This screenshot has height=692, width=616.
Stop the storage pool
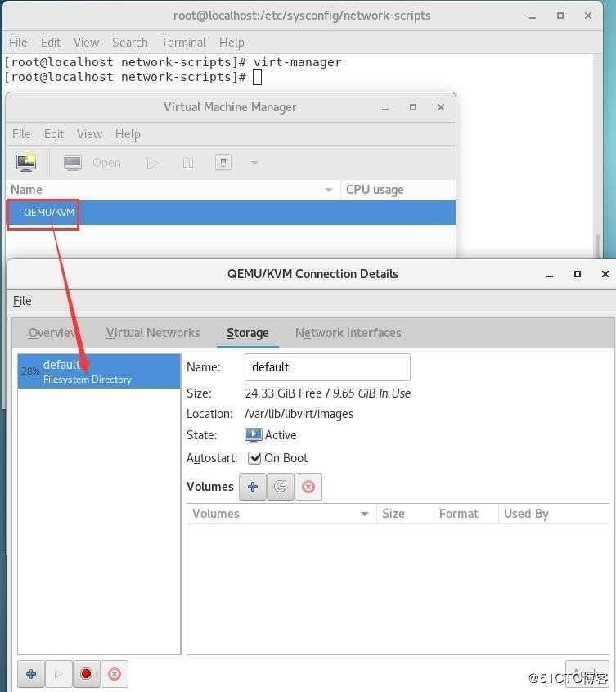pyautogui.click(x=87, y=674)
